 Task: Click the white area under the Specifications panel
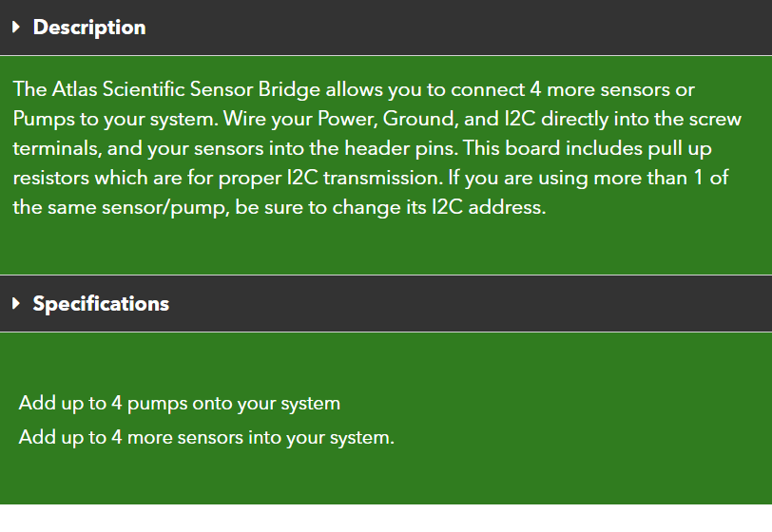pyautogui.click(x=386, y=518)
